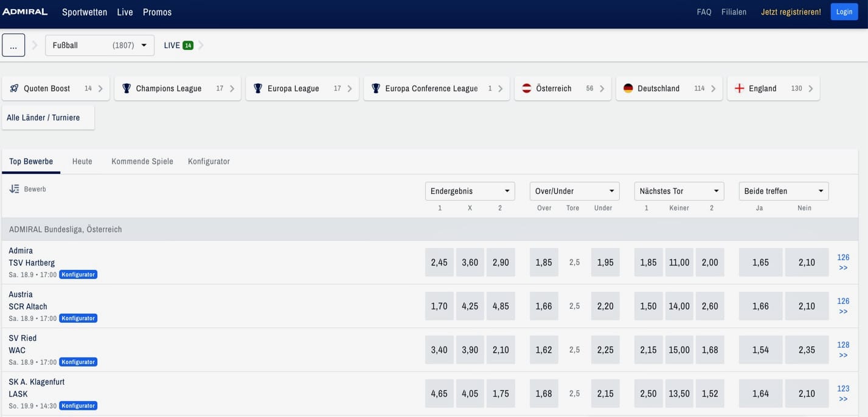Expand the Quoten Boost chevron
The width and height of the screenshot is (868, 417).
(100, 88)
